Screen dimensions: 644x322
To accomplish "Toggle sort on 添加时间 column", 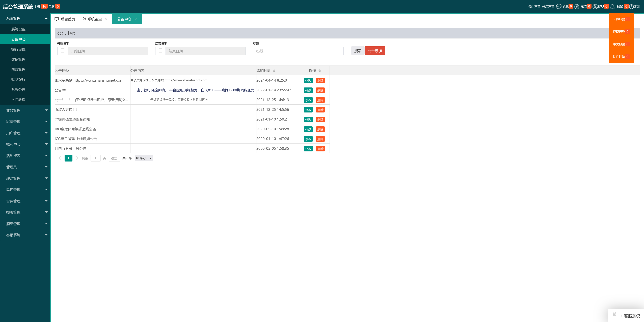I will pyautogui.click(x=274, y=71).
